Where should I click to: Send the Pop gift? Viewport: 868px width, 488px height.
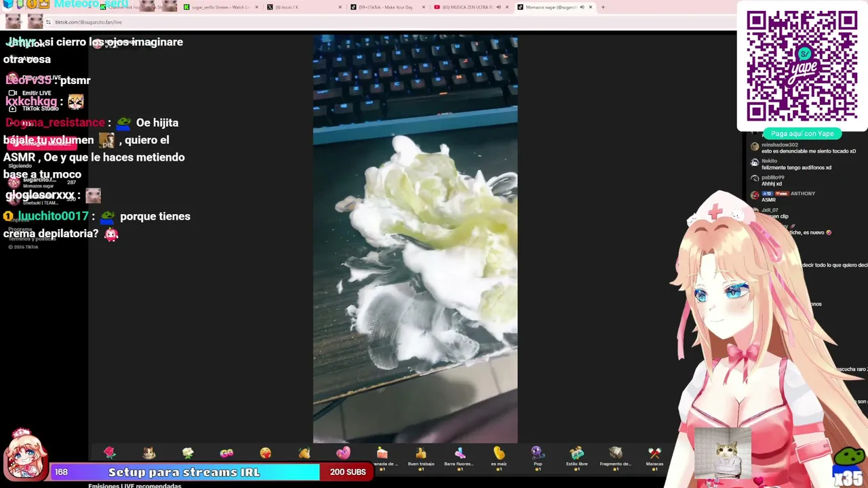pyautogui.click(x=538, y=457)
